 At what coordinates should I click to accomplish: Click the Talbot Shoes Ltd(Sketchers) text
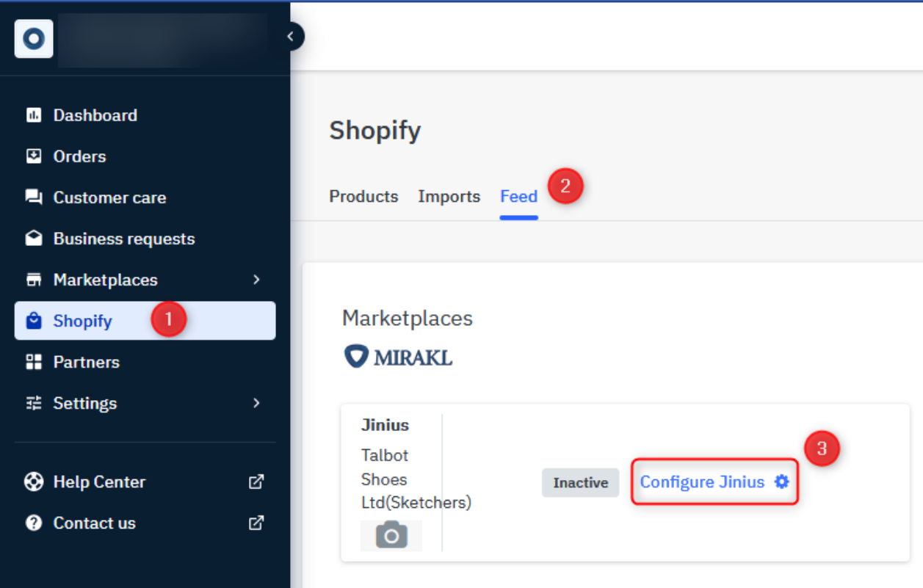pos(416,479)
